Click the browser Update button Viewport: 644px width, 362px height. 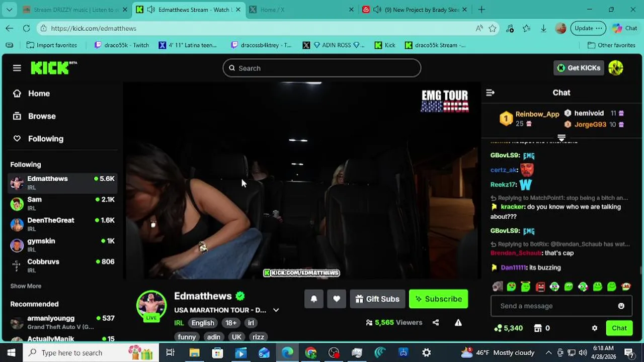tap(588, 28)
